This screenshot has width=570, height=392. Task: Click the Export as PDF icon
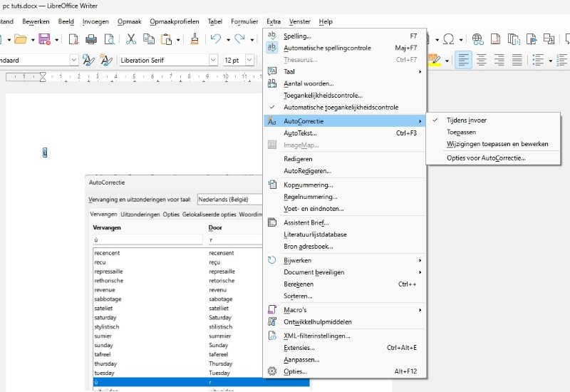point(71,39)
